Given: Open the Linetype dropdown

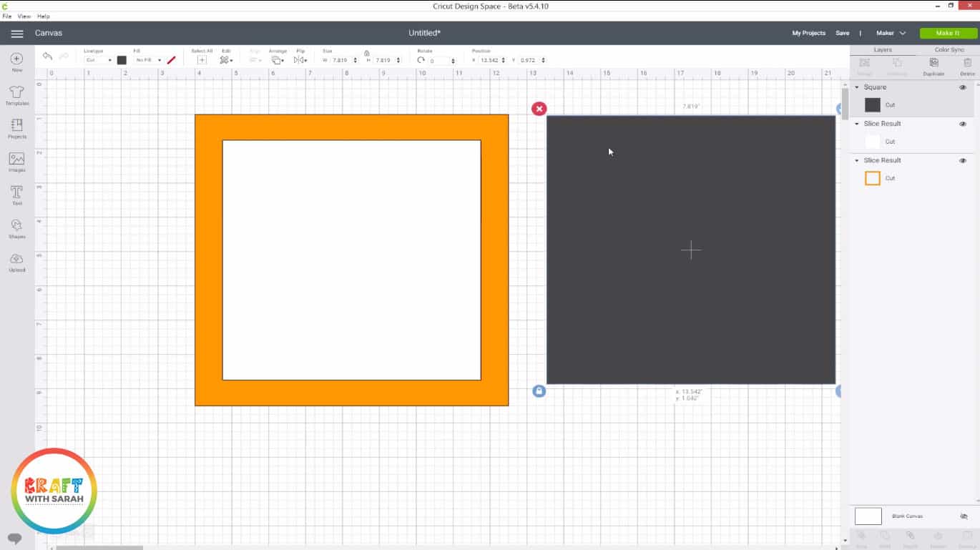Looking at the screenshot, I should click(98, 60).
